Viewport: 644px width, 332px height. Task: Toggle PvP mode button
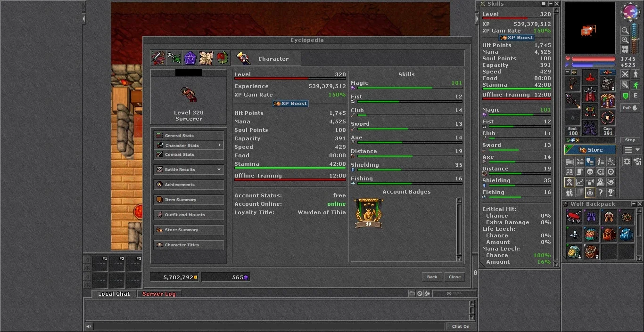click(x=630, y=108)
